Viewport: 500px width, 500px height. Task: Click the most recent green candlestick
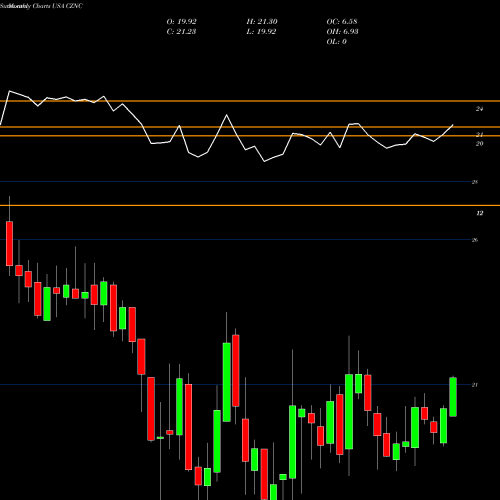tap(453, 397)
